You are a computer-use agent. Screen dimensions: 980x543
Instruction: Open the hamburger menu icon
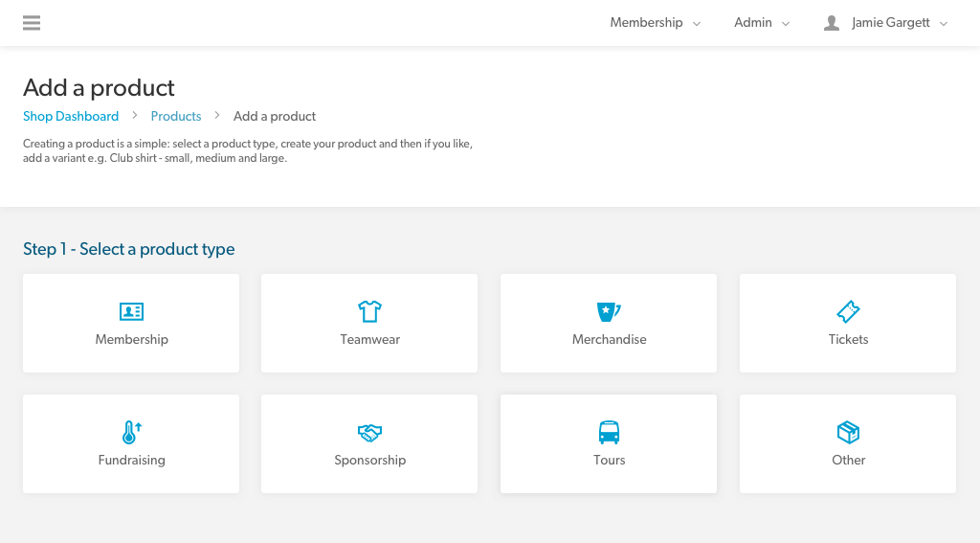[x=32, y=23]
